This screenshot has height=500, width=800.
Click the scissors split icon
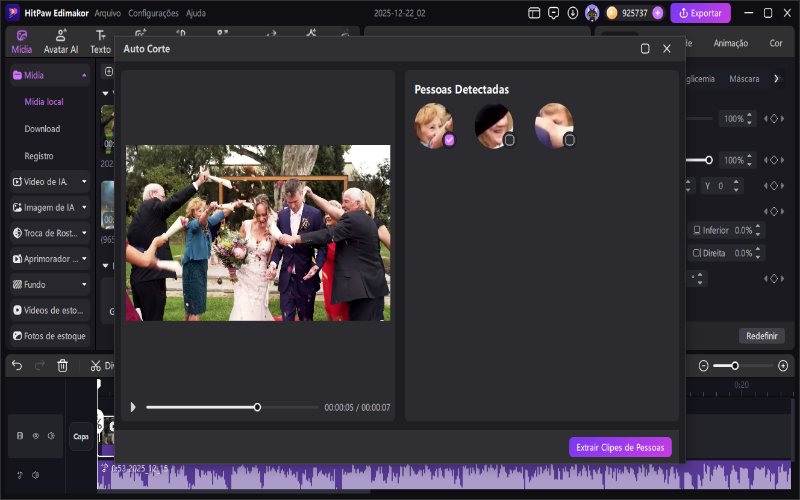[95, 365]
